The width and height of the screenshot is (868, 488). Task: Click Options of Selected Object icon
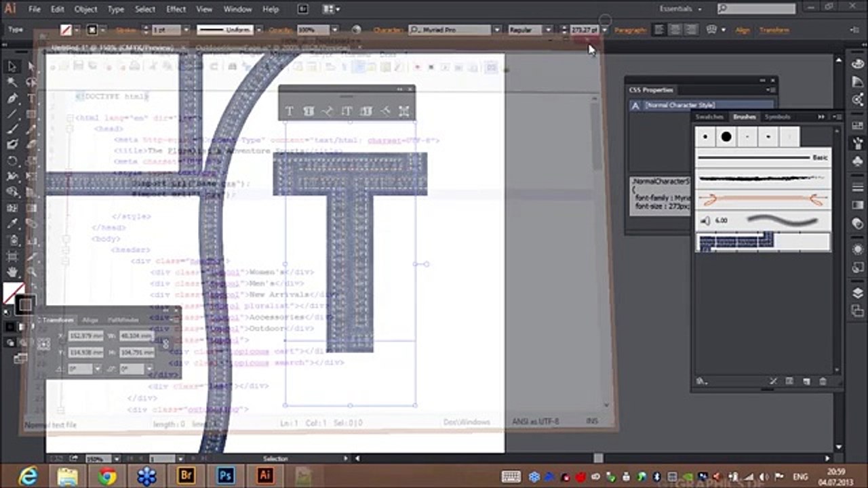pos(789,382)
